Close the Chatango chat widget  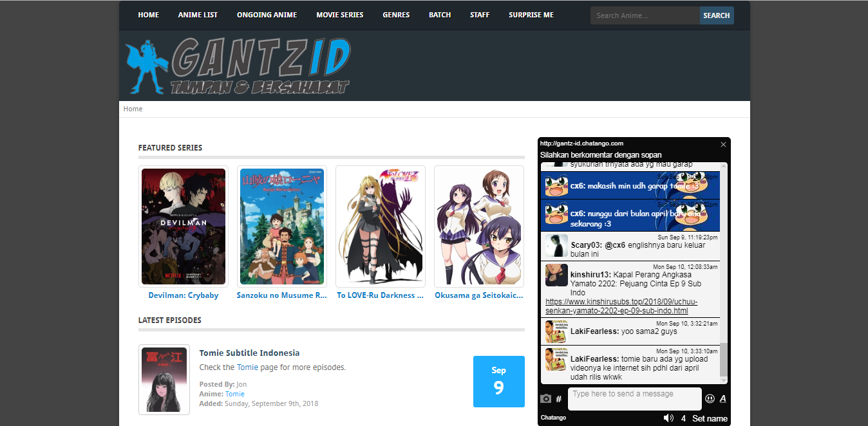tap(723, 144)
